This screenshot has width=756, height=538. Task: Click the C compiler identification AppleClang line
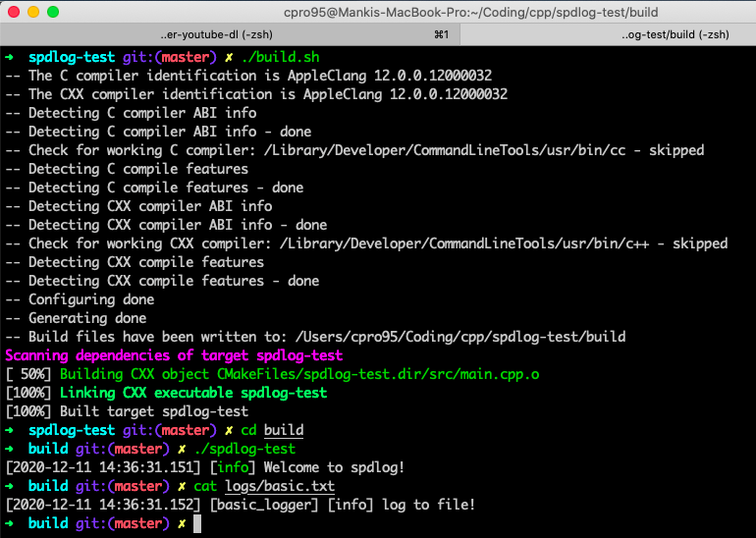click(x=248, y=76)
